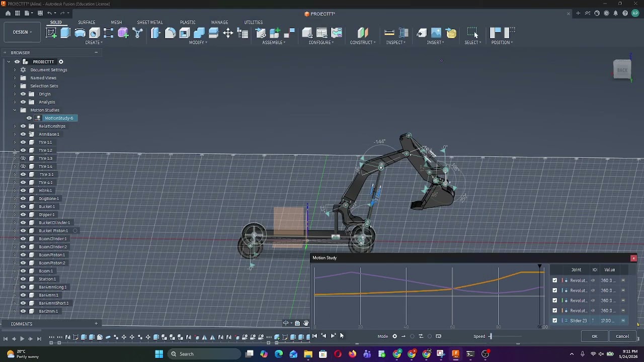This screenshot has height=362, width=644.
Task: Toggle visibility of Boom:1 component
Action: 23,271
